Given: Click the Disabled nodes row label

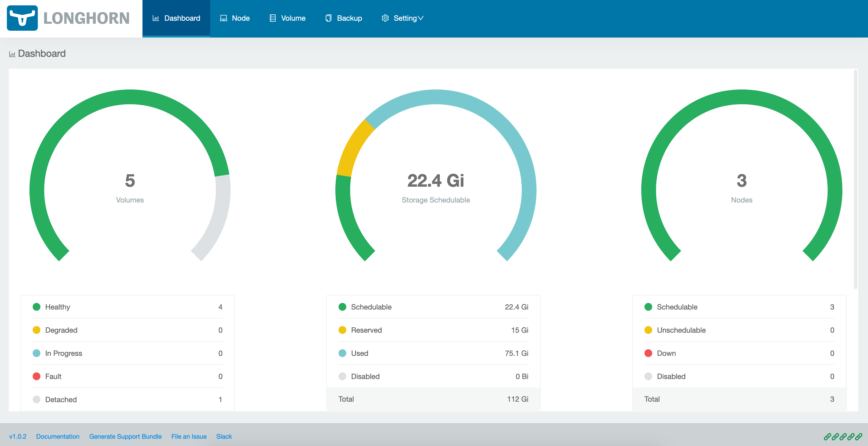Looking at the screenshot, I should (671, 376).
